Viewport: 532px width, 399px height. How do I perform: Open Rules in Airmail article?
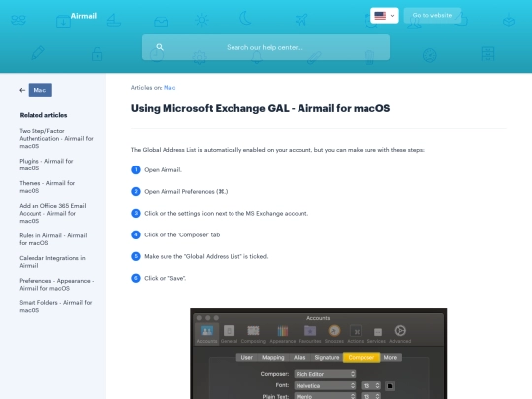(53, 239)
